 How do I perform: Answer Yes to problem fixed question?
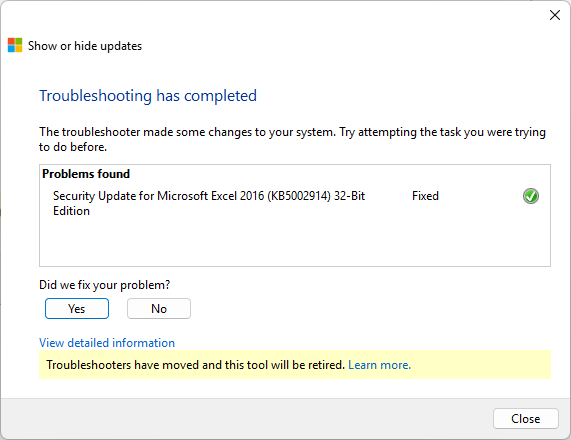77,309
